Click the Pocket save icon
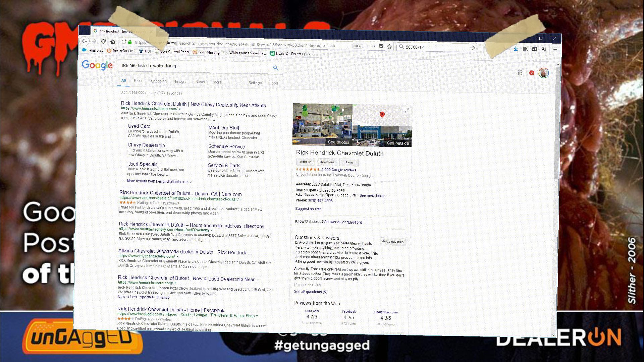 [x=381, y=46]
